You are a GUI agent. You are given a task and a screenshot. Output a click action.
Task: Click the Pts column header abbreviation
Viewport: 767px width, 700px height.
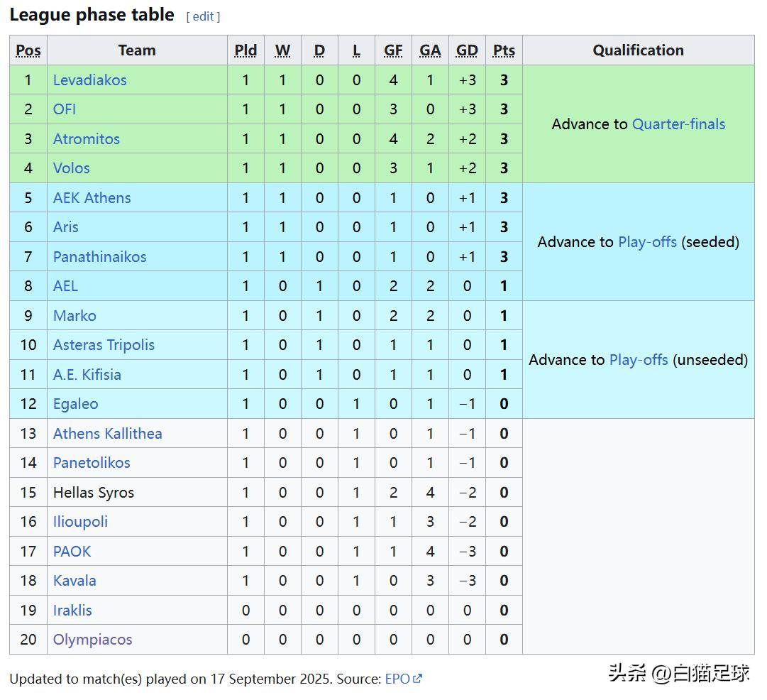[x=504, y=50]
